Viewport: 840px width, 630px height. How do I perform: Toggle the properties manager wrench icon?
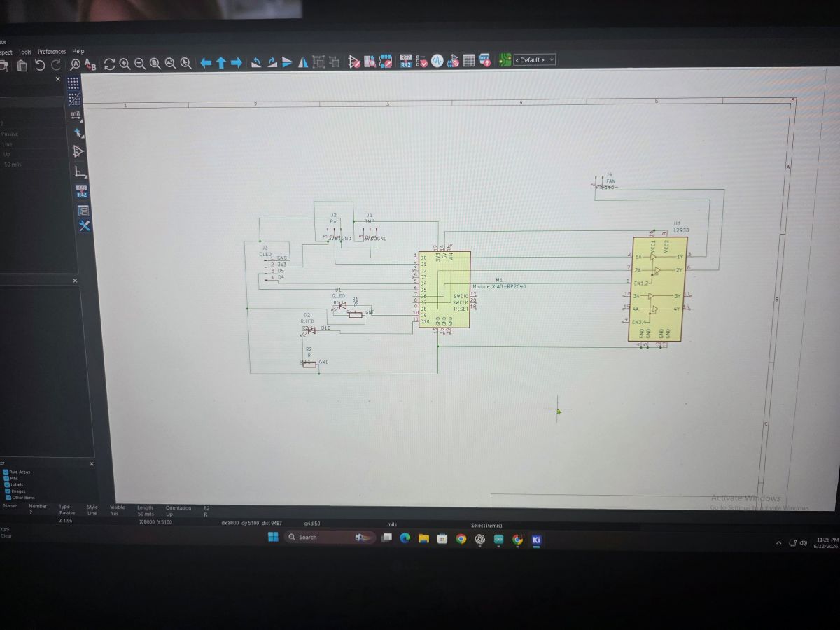coord(84,226)
